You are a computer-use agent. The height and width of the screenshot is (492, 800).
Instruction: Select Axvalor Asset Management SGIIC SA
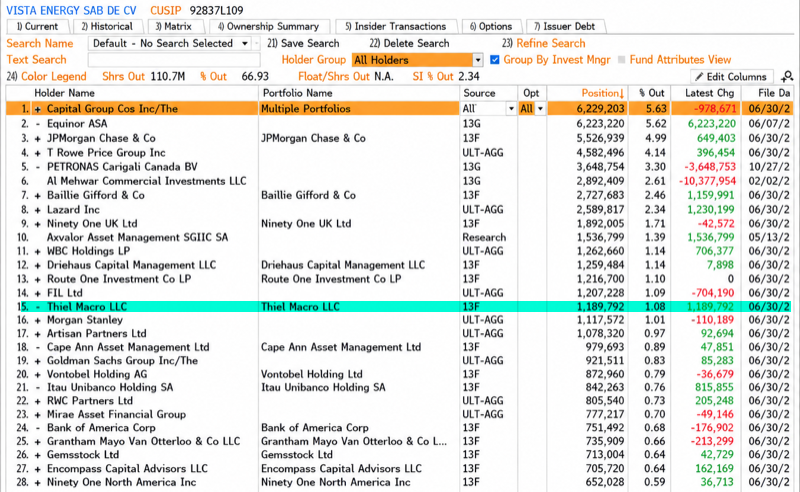tap(137, 237)
